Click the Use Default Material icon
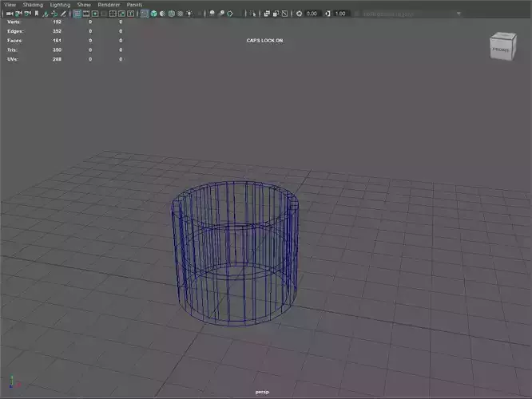The width and height of the screenshot is (532, 399). [x=162, y=14]
